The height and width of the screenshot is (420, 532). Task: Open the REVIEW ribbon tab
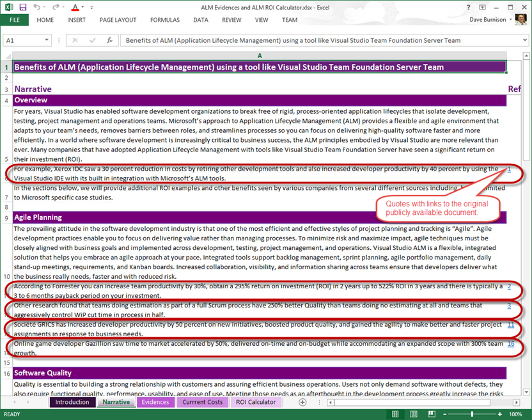click(x=231, y=20)
